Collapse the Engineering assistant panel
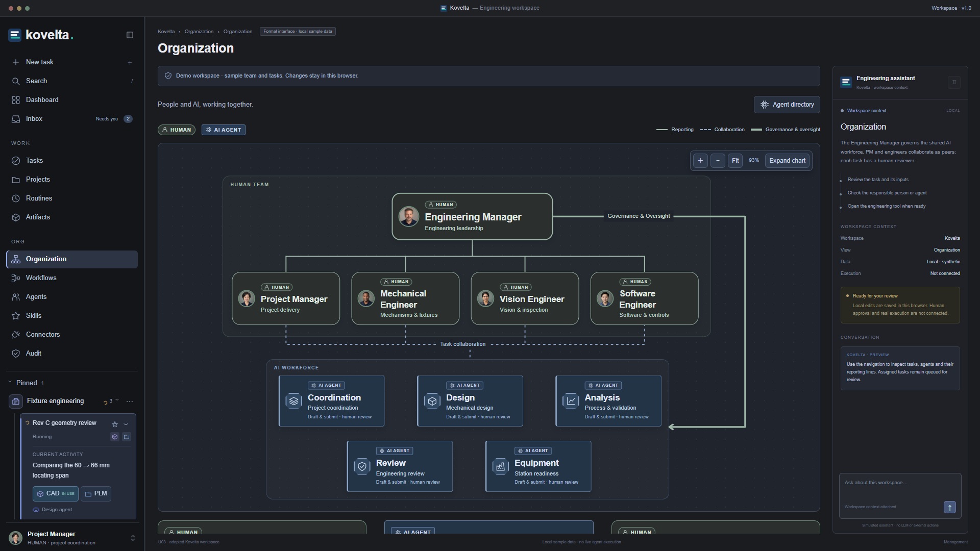Screen dimensions: 980x551 pyautogui.click(x=954, y=82)
